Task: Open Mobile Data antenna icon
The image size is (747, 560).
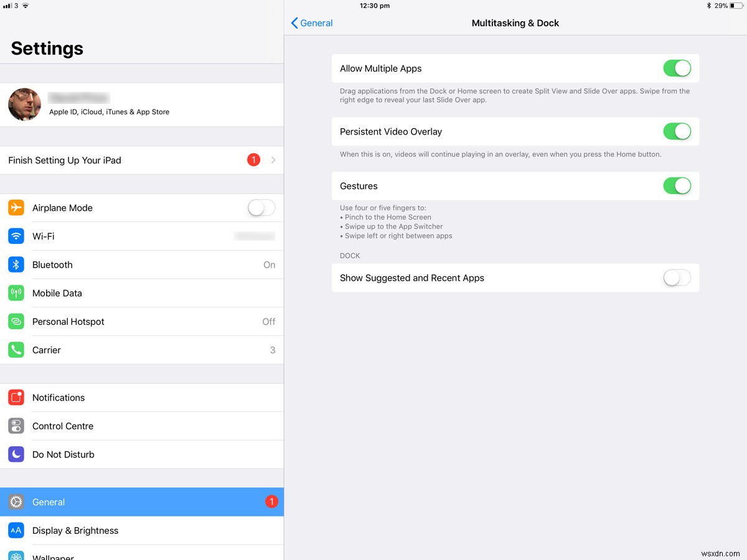Action: point(16,293)
